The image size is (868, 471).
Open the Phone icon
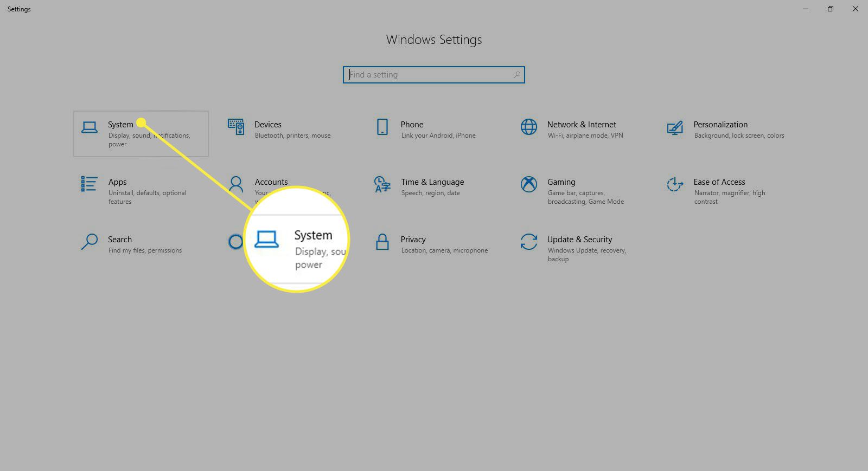[382, 127]
